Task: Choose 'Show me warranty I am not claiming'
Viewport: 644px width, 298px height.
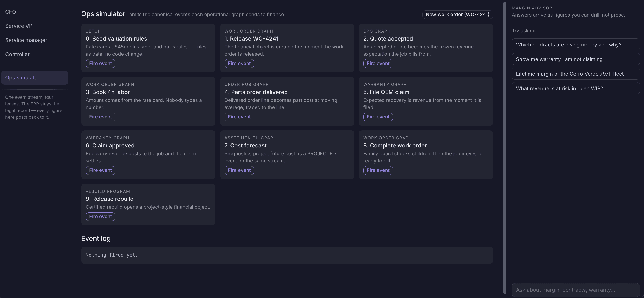Action: coord(576,59)
